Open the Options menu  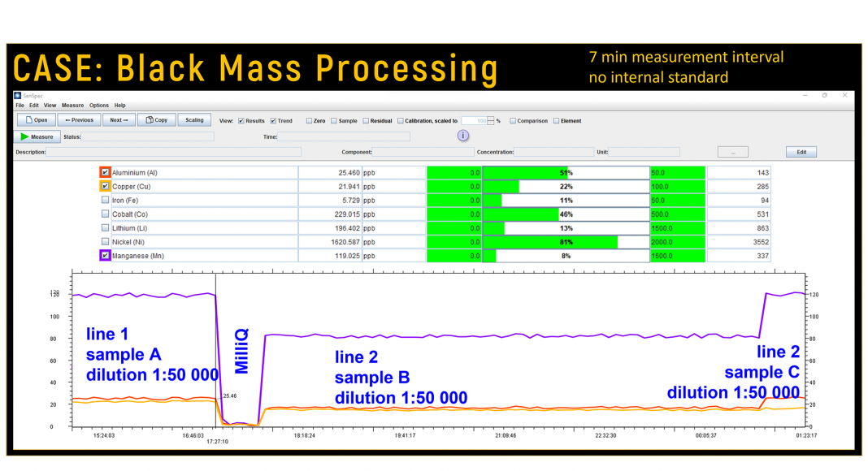(99, 106)
